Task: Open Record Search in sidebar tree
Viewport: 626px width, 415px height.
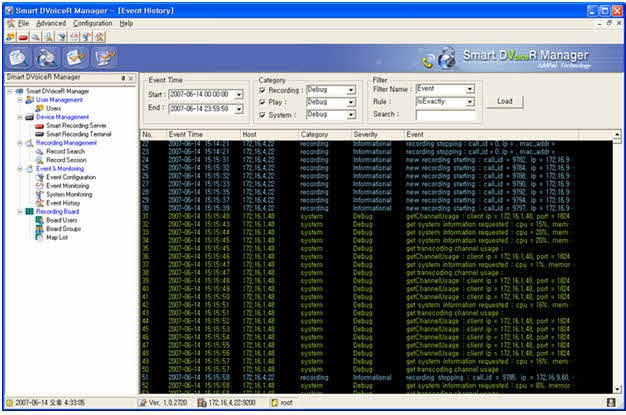Action: (x=66, y=151)
